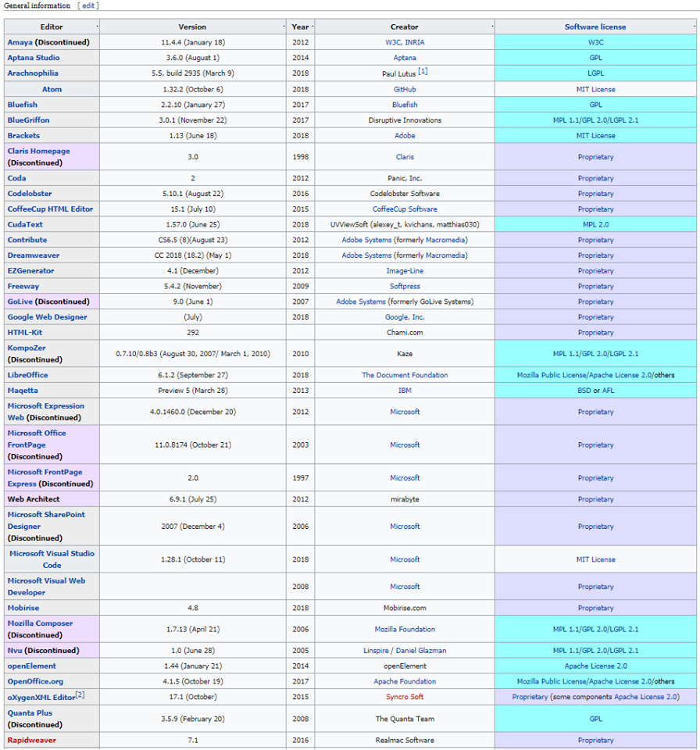Open the red Rapidweaver link
700x750 pixels.
pos(32,740)
